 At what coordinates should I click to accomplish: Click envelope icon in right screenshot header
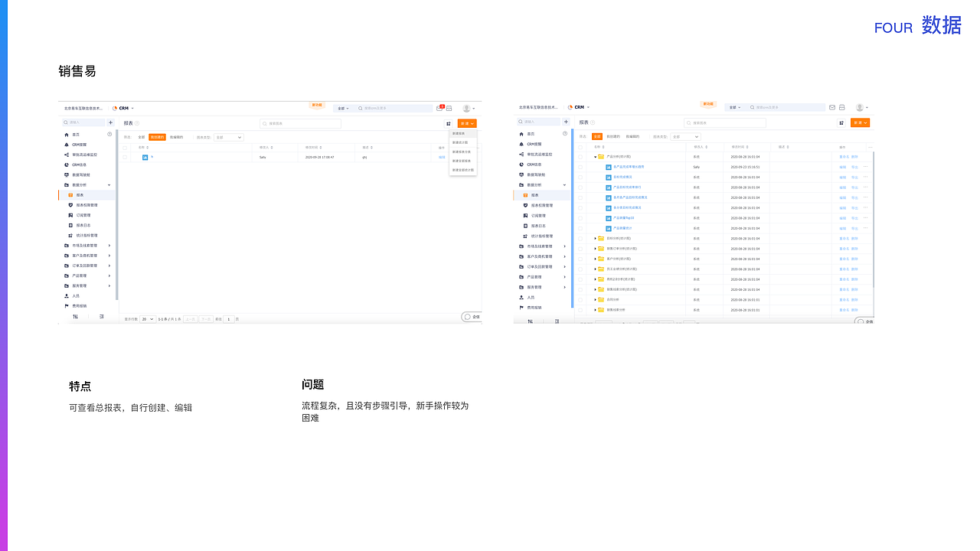(832, 107)
